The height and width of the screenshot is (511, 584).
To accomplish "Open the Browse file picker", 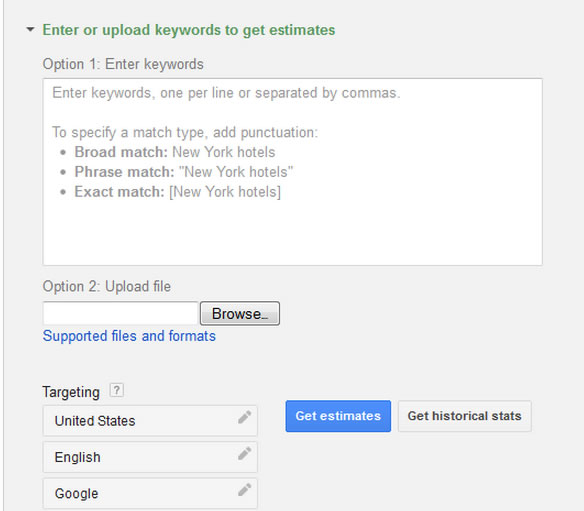I will coord(240,314).
